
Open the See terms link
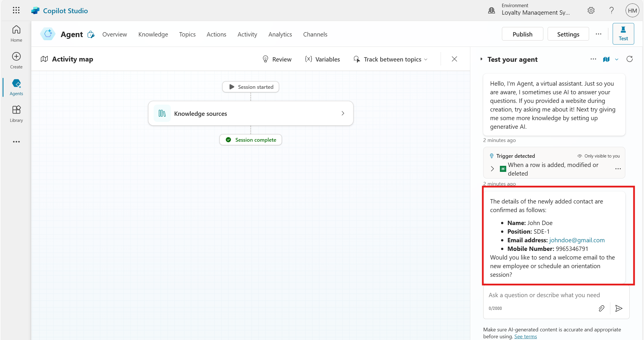point(525,336)
